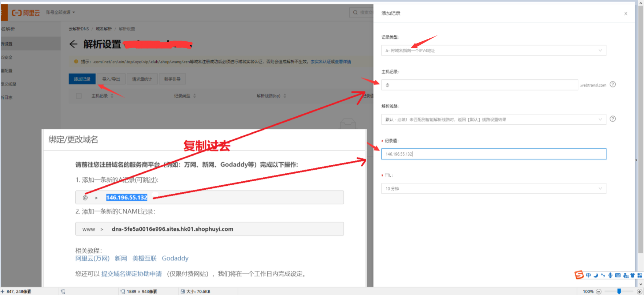Viewport: 644px width, 295px height.
Task: Click the back arrow beside 解析设置
Action: point(74,44)
